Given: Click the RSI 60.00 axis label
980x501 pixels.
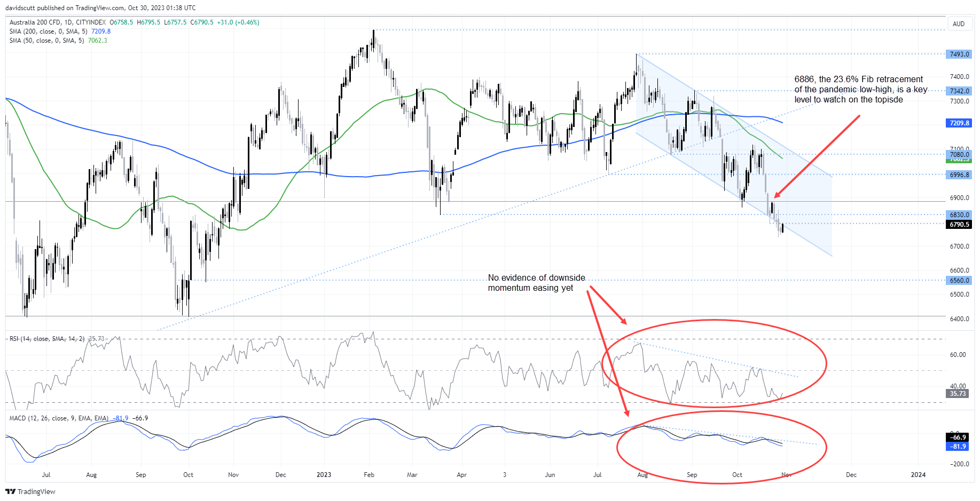Looking at the screenshot, I should point(958,355).
